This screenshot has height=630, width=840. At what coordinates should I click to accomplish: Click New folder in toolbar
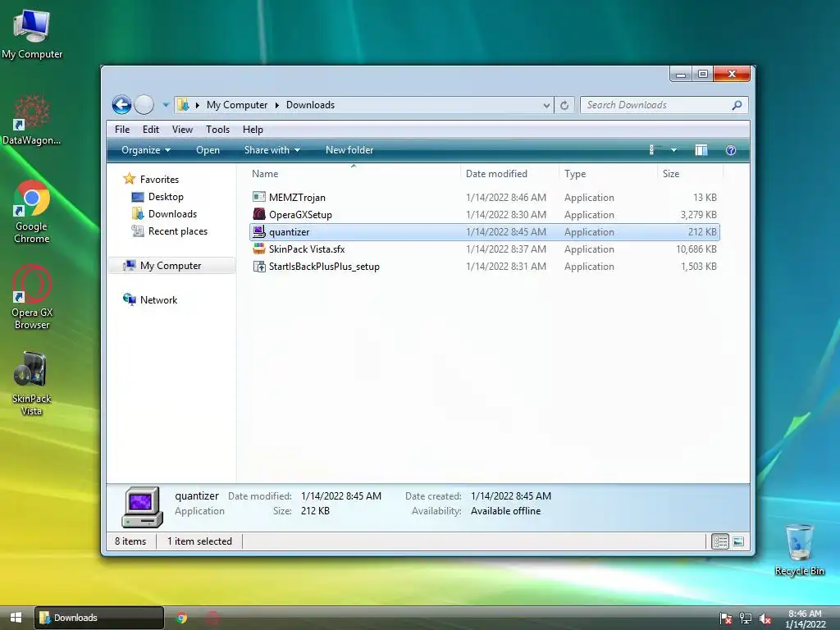(x=349, y=150)
